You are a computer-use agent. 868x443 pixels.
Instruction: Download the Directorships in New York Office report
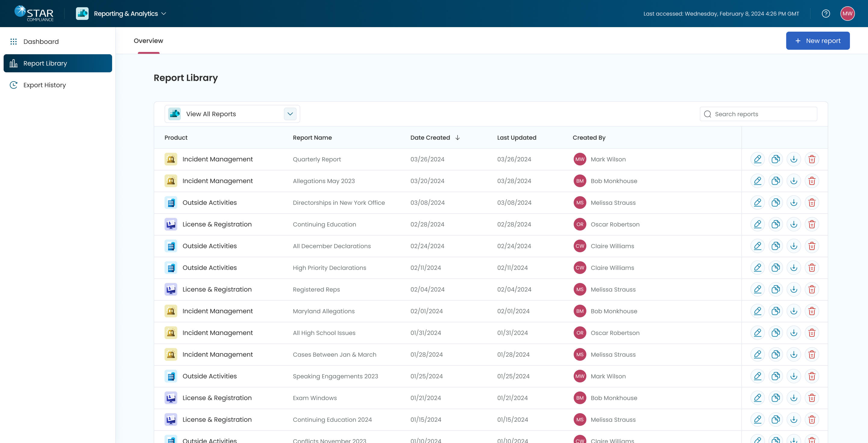[794, 203]
